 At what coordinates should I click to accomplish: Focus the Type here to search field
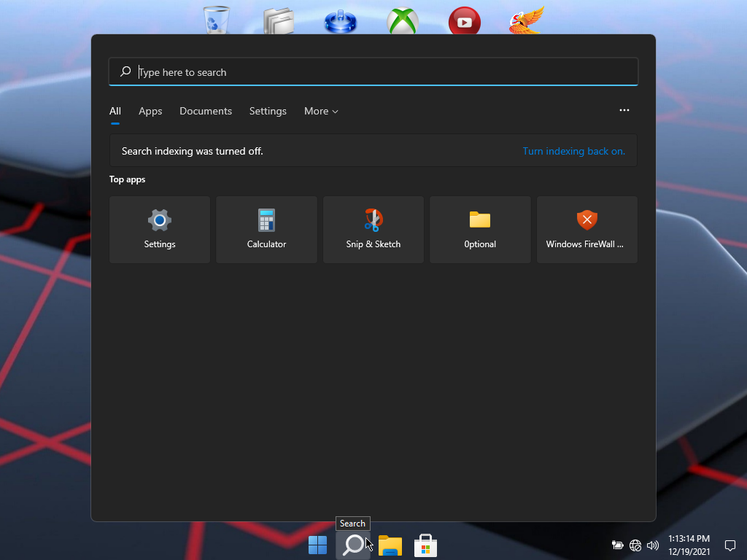click(373, 72)
